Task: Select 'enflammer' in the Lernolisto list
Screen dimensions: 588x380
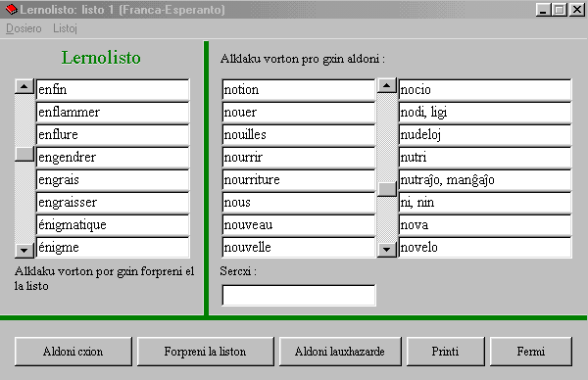Action: (x=113, y=112)
